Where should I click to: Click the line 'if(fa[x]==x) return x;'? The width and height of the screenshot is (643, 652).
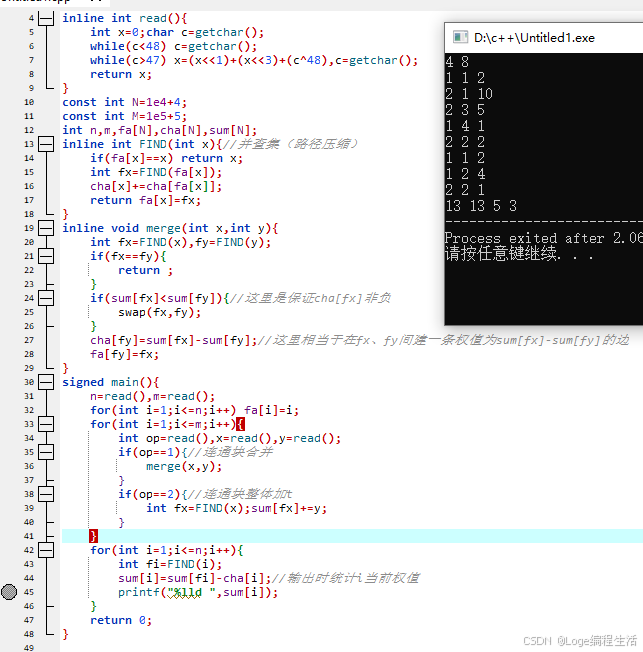[x=166, y=158]
